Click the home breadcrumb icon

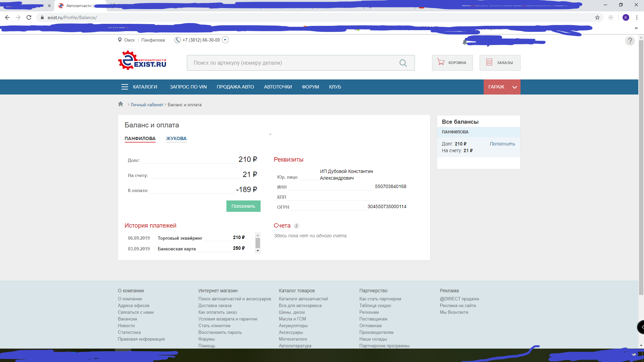[x=121, y=104]
